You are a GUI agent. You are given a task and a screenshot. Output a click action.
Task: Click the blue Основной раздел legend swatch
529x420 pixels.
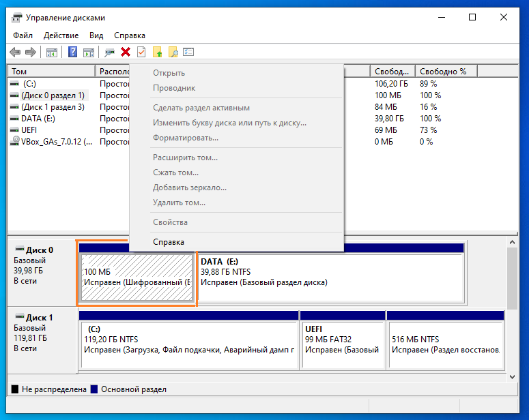[x=94, y=389]
